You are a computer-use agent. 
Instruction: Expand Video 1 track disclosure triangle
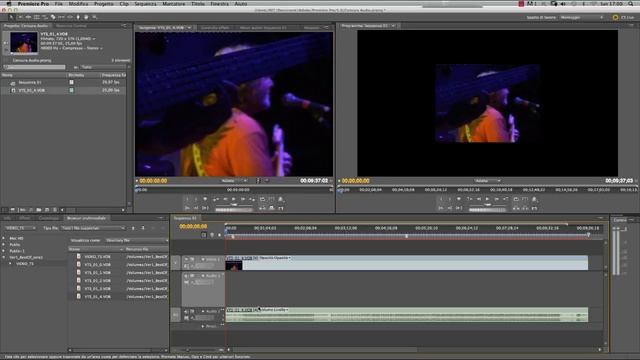pyautogui.click(x=203, y=259)
